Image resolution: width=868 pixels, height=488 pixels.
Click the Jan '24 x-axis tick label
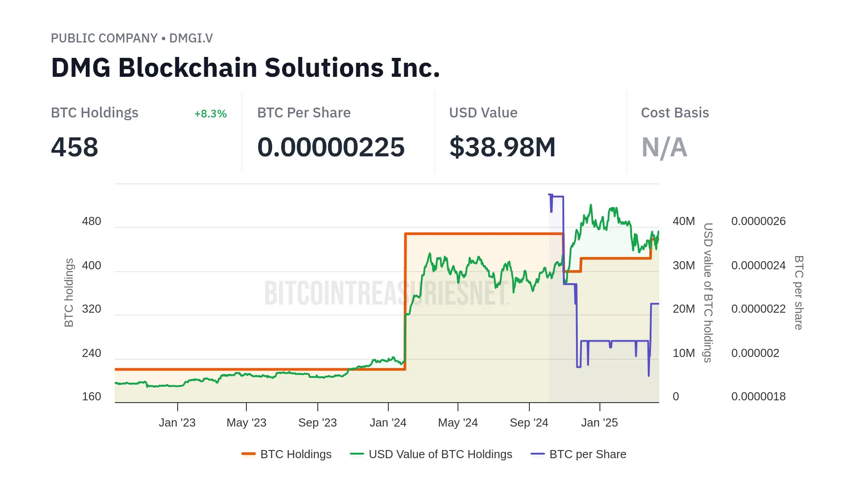(x=388, y=422)
